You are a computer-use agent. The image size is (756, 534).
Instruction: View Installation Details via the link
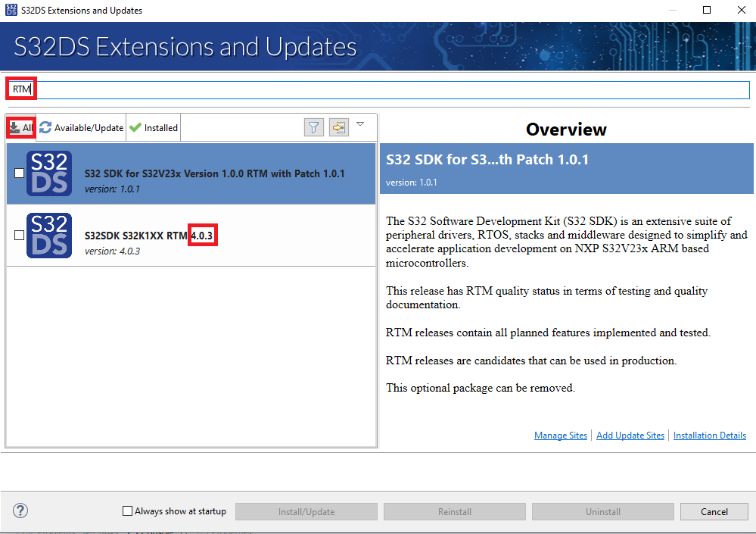[x=709, y=435]
